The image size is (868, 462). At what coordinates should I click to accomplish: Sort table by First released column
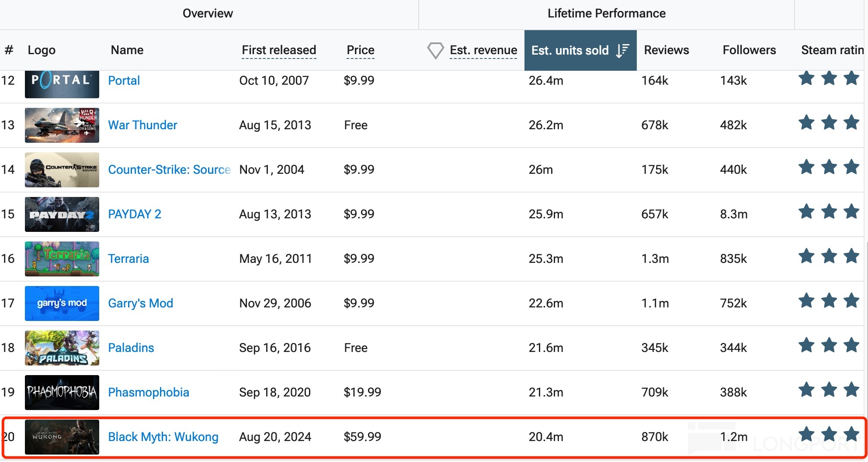tap(279, 50)
